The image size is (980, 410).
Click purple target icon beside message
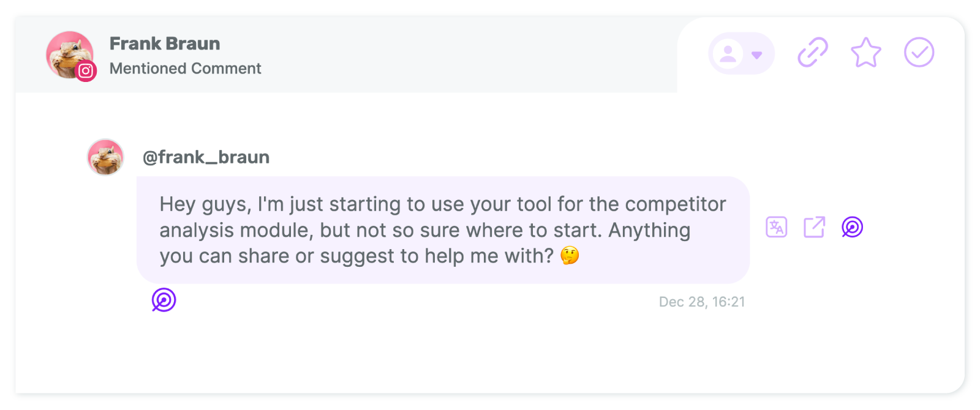852,227
